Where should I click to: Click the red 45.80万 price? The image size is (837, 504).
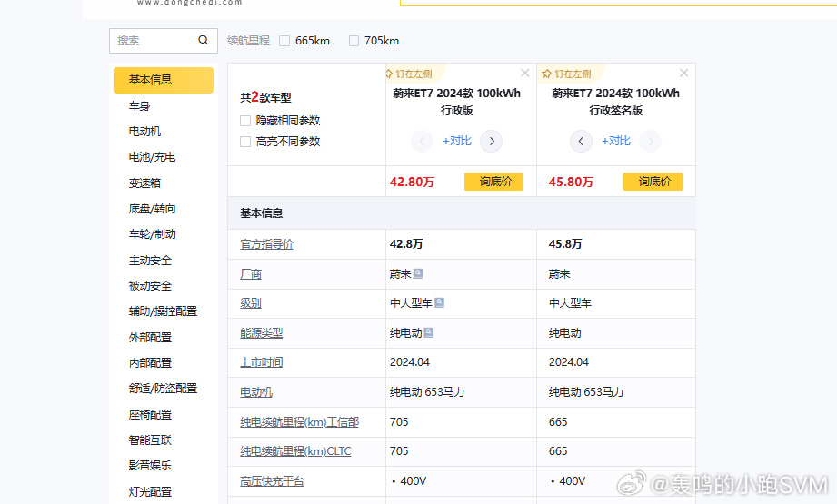pyautogui.click(x=571, y=182)
